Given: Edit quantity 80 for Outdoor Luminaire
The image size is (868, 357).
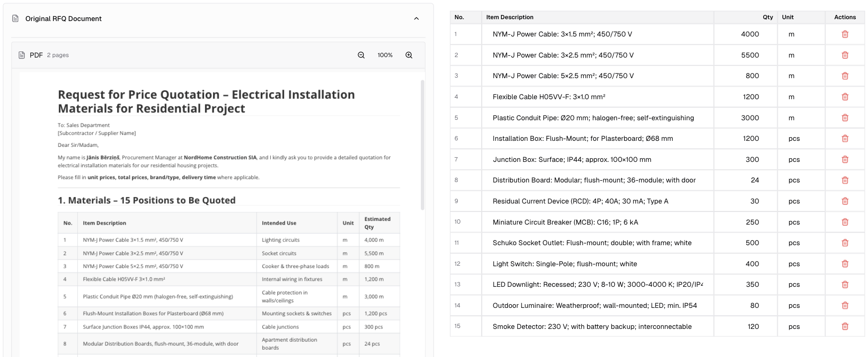Looking at the screenshot, I should click(x=745, y=306).
